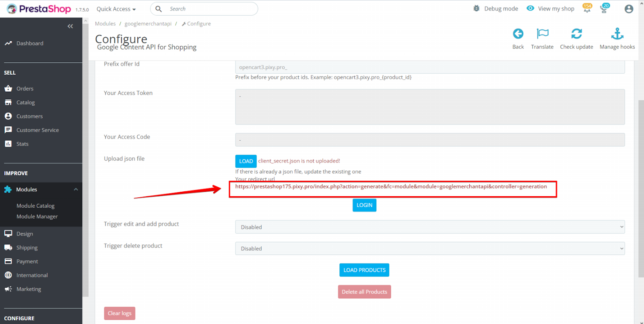Click the Stats bar chart icon
This screenshot has width=644, height=324.
8,144
